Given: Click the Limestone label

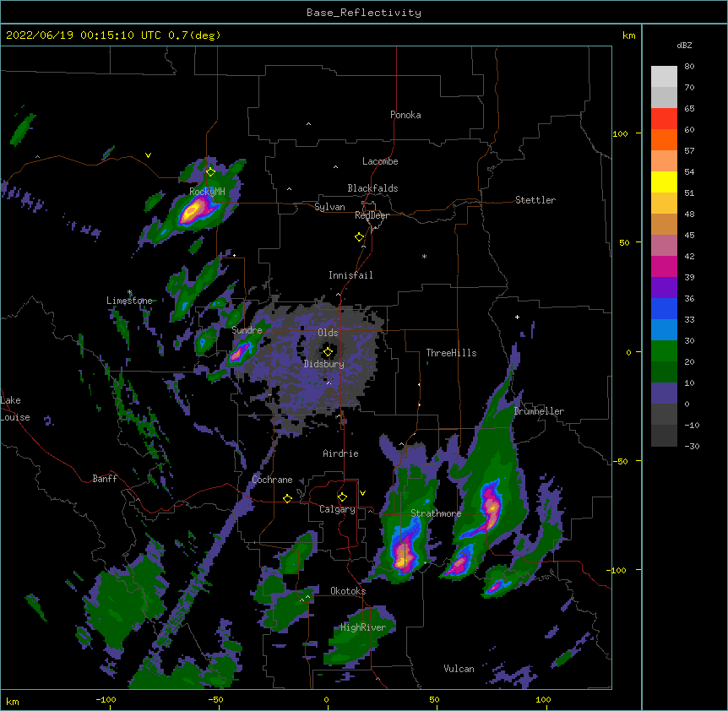Looking at the screenshot, I should tap(129, 301).
